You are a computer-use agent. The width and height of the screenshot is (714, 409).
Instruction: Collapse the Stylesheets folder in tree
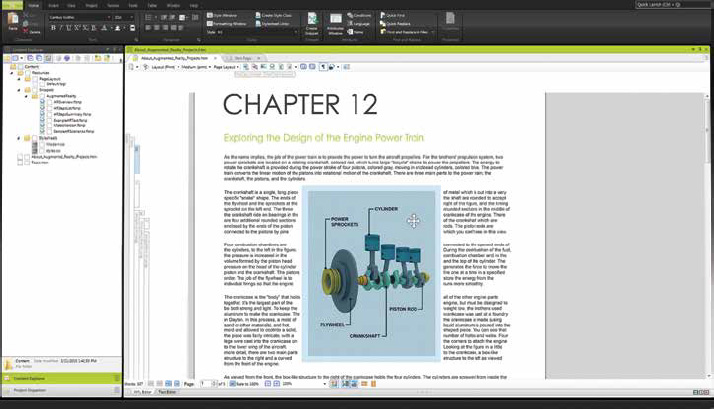(x=19, y=138)
